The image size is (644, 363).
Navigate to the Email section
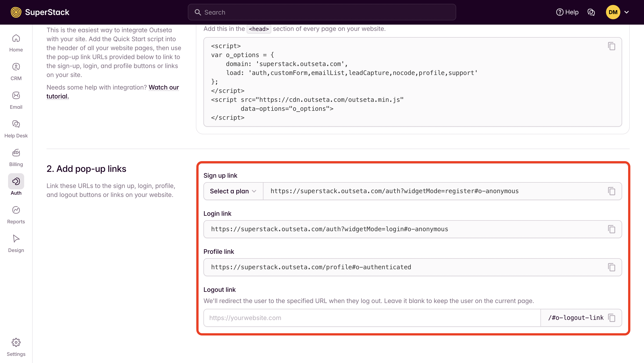(x=16, y=100)
